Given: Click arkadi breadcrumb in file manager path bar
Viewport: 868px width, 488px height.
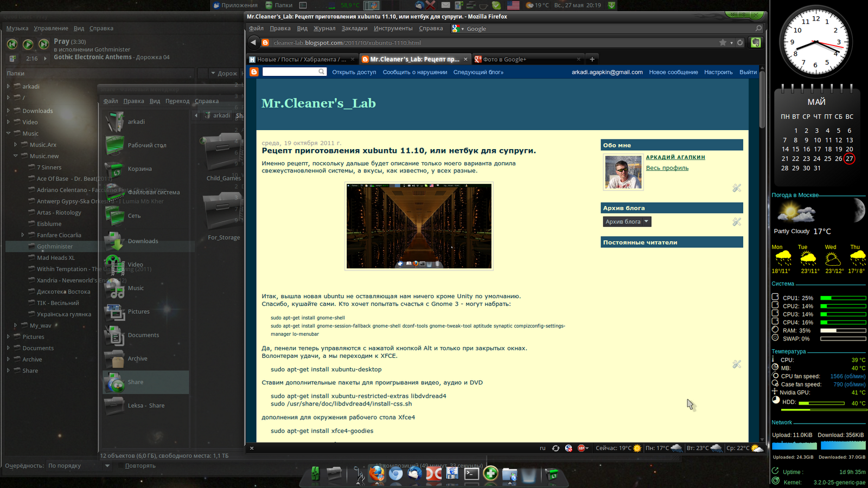Looking at the screenshot, I should (x=218, y=115).
